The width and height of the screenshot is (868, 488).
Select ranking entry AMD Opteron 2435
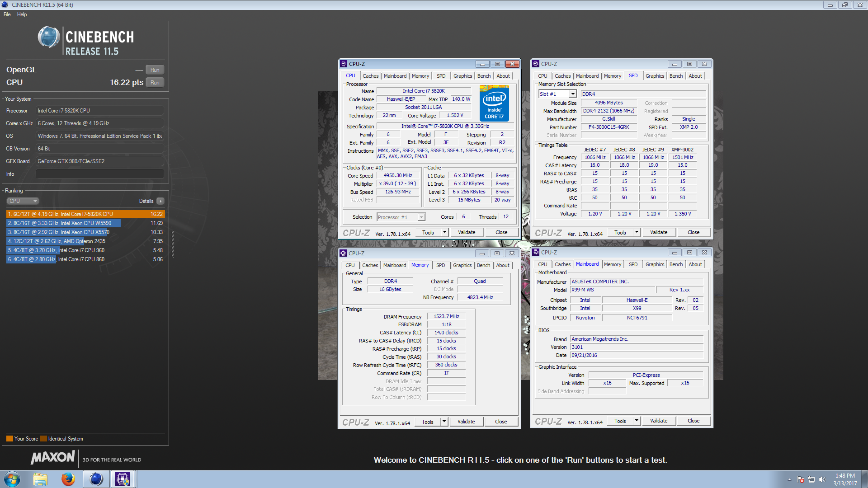pos(85,241)
